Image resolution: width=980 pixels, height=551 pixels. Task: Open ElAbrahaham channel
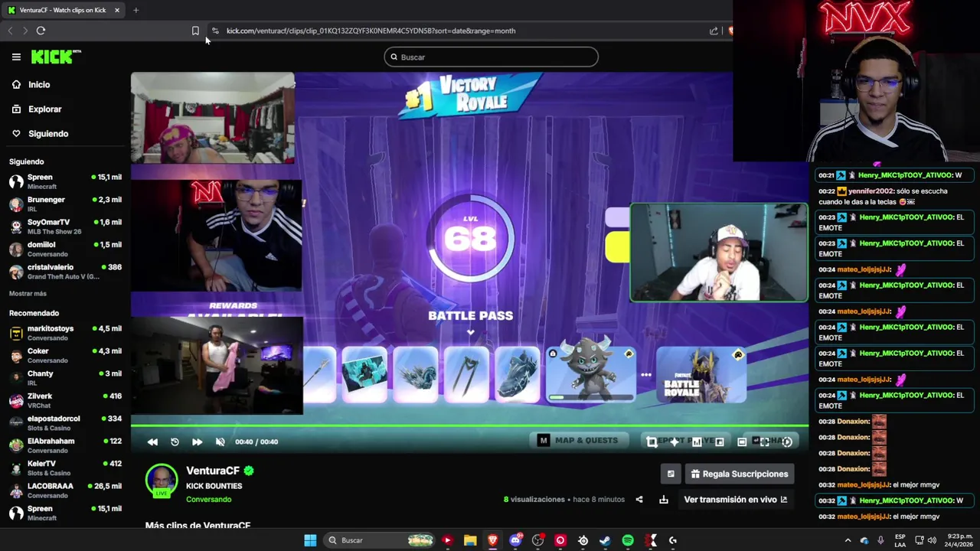tap(65, 445)
